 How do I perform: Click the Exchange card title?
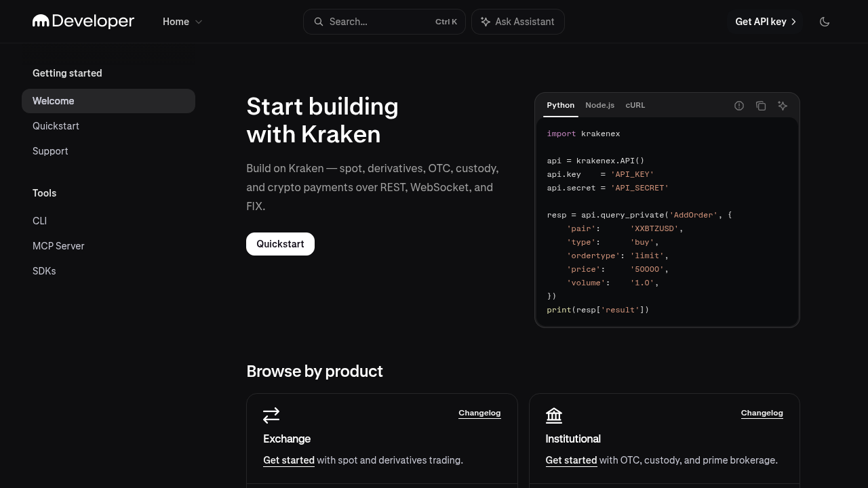pos(287,439)
